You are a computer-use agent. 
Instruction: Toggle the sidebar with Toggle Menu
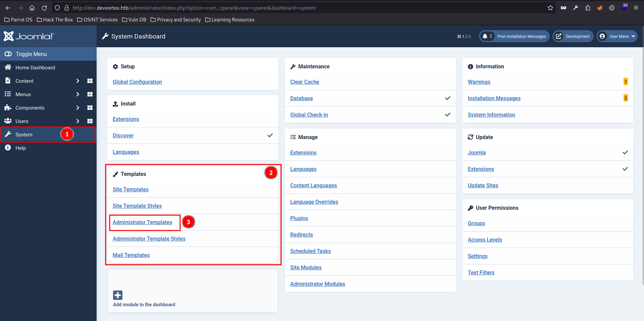(31, 54)
